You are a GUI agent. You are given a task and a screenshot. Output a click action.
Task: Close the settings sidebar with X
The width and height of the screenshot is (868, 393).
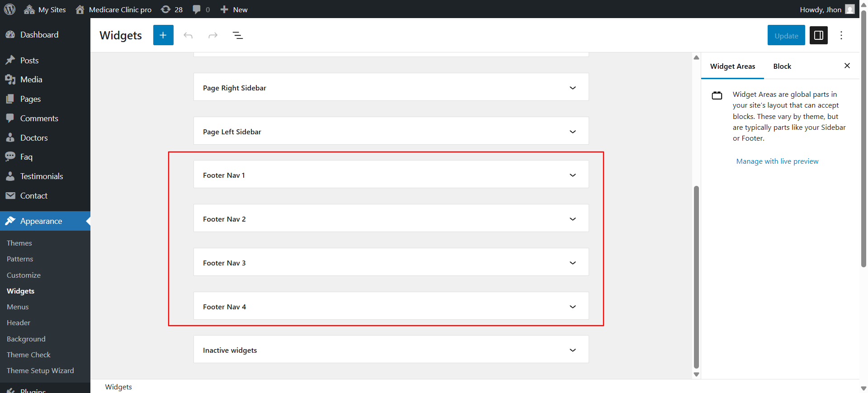point(847,66)
